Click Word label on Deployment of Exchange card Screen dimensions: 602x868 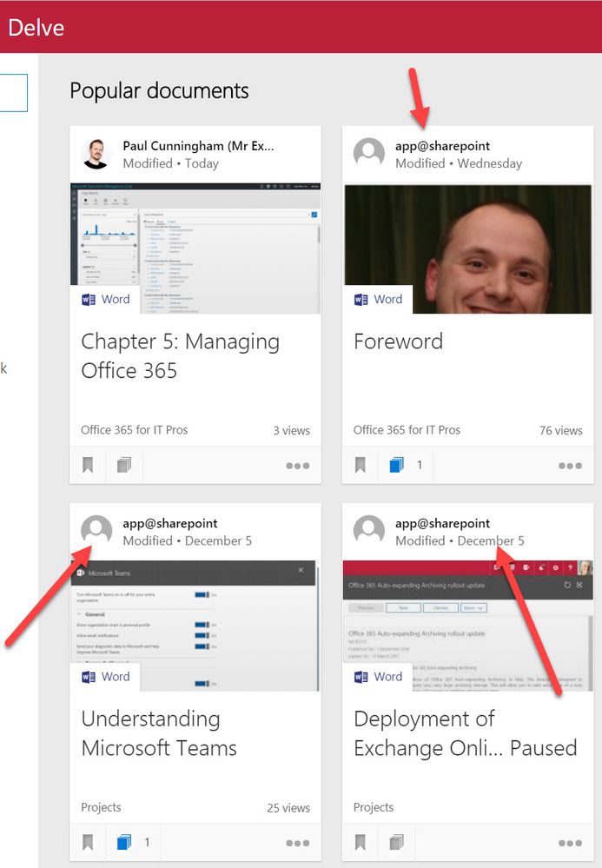379,677
